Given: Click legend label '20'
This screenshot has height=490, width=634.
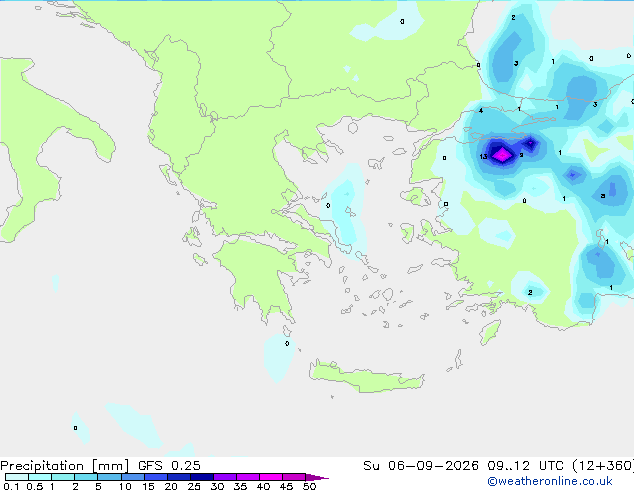Looking at the screenshot, I should [171, 486].
